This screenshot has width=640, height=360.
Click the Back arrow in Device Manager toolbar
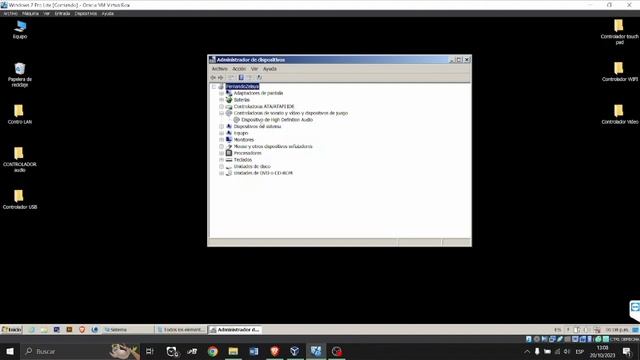(213, 78)
